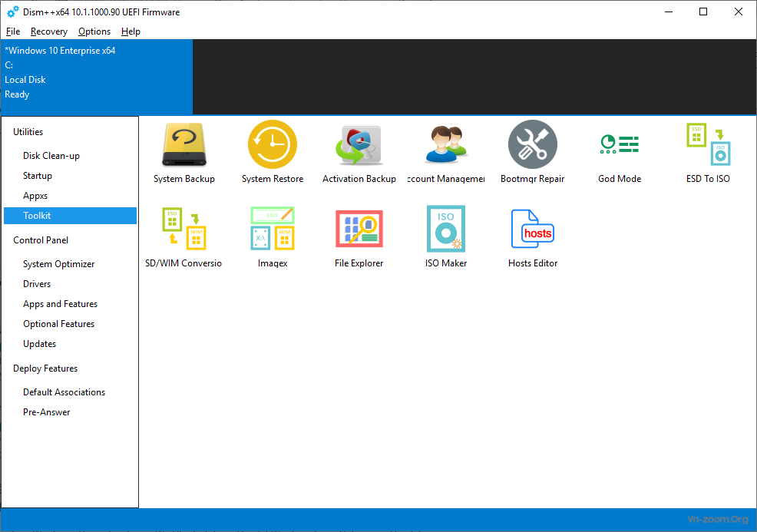
Task: Switch to the Startup section
Action: tap(38, 175)
